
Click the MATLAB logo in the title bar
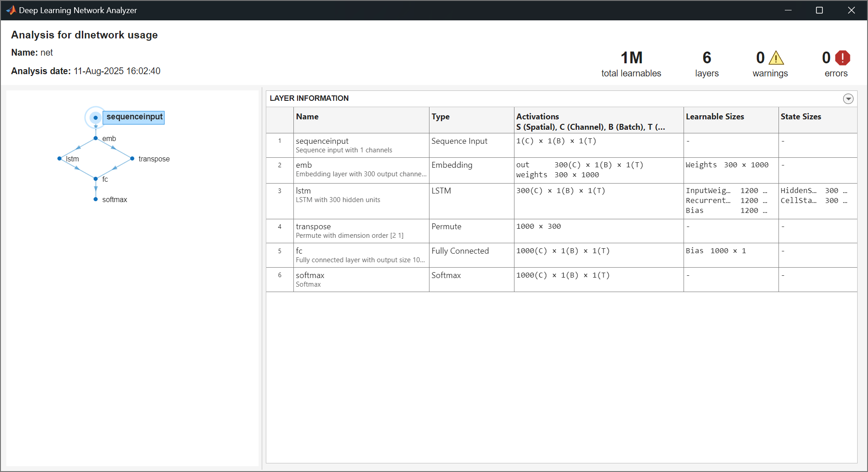(11, 10)
